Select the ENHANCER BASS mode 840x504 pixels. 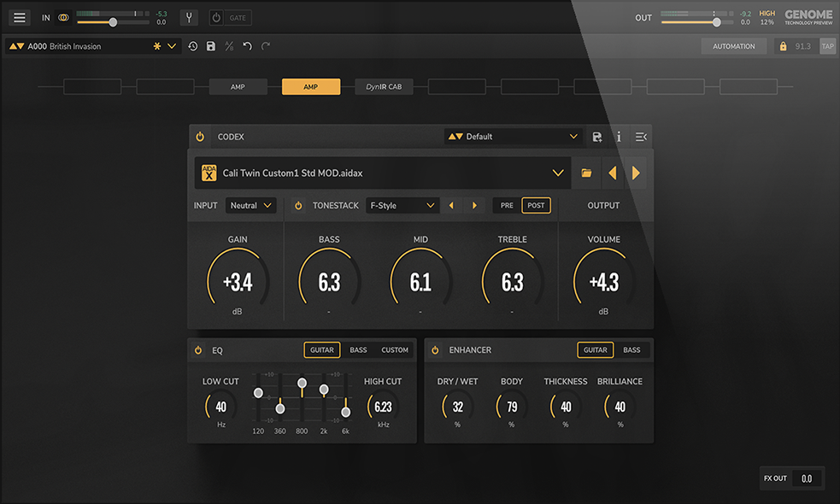[x=631, y=350]
